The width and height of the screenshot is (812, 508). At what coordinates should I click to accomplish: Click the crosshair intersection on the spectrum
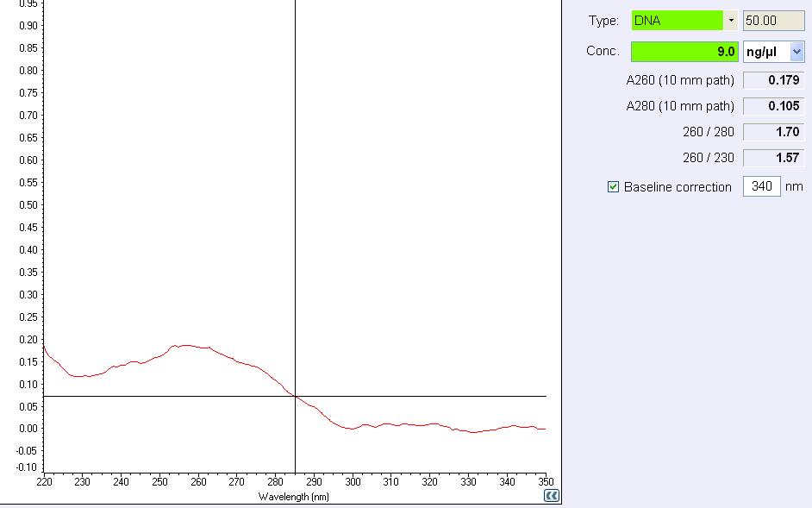click(296, 396)
